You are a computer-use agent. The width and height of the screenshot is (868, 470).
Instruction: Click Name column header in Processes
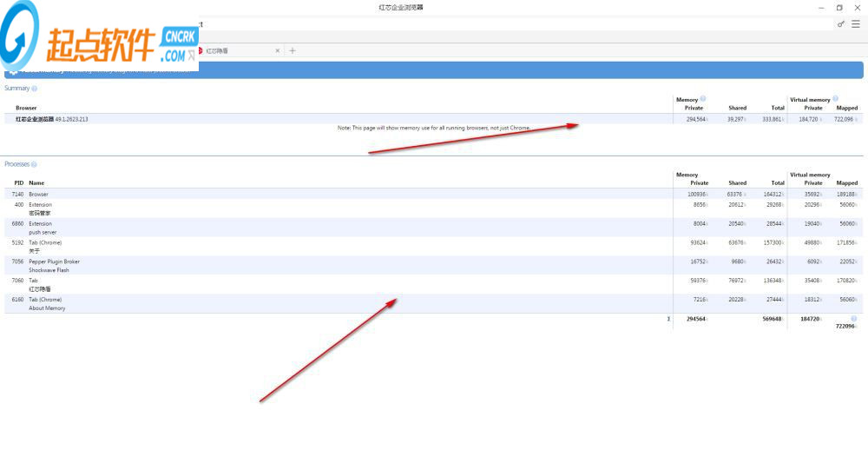(x=36, y=182)
